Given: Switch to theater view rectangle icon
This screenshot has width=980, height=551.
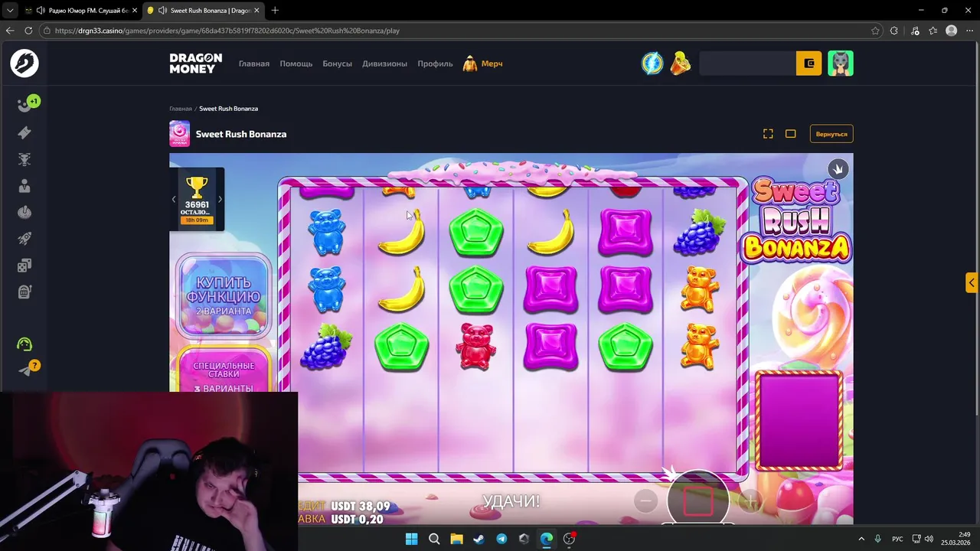Looking at the screenshot, I should pos(791,134).
